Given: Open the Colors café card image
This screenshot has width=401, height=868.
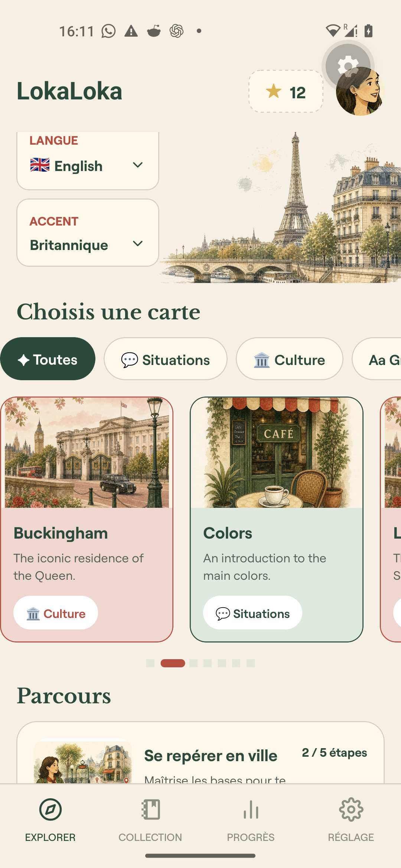Looking at the screenshot, I should point(277,453).
